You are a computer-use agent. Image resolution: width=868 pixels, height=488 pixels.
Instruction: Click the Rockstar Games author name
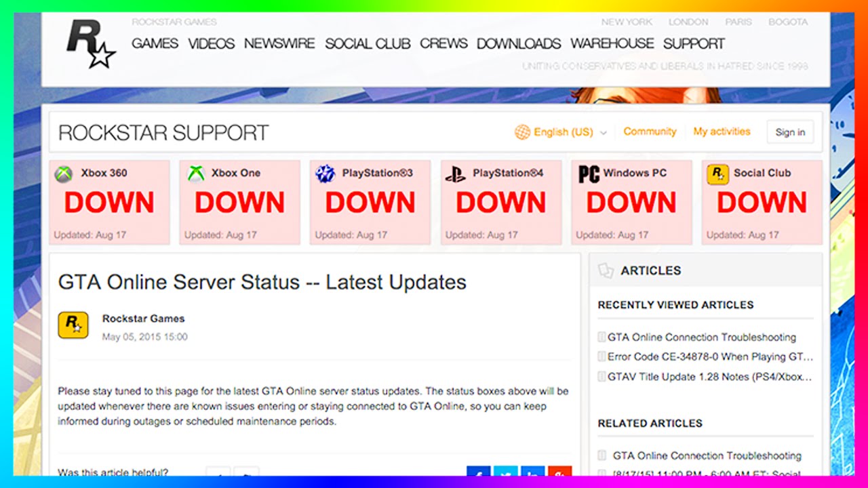(x=143, y=319)
